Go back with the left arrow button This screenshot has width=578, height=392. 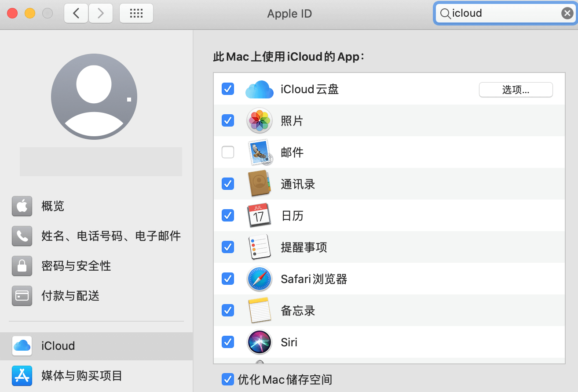coord(76,14)
